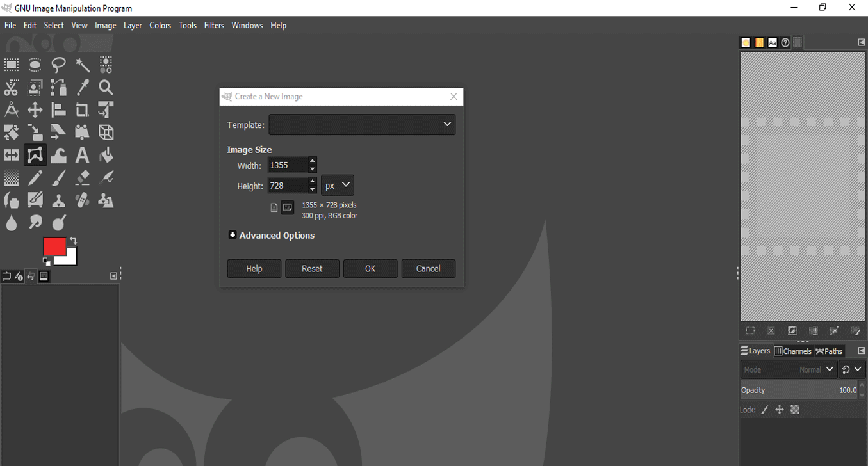Select the cube-shaped Perspective tool
The image size is (868, 466).
tap(106, 133)
